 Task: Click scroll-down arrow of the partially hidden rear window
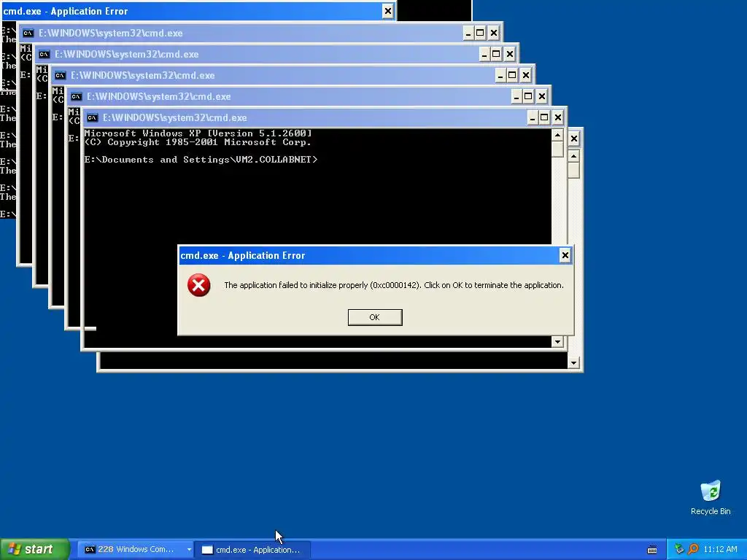tap(574, 363)
